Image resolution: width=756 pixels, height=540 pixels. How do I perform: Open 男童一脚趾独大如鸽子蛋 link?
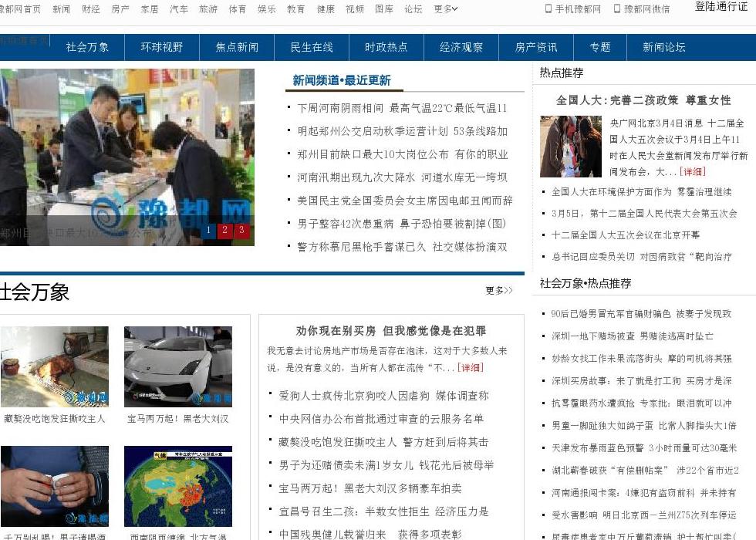644,426
